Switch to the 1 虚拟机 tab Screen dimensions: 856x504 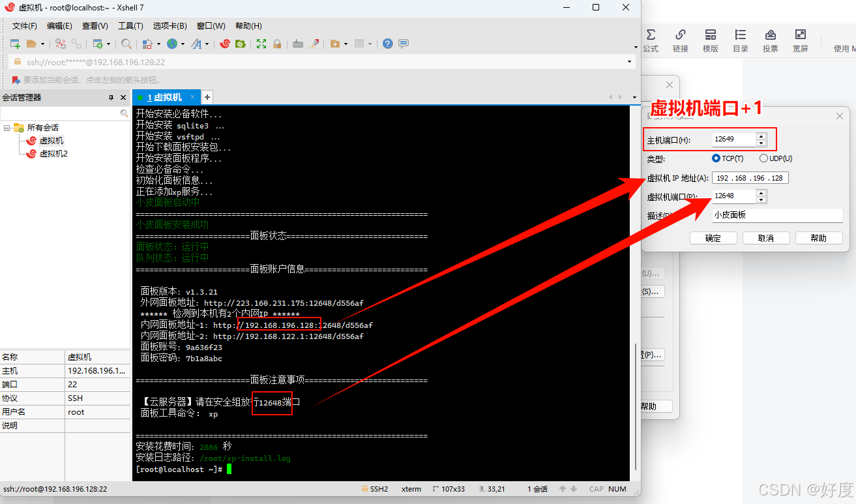tap(166, 97)
